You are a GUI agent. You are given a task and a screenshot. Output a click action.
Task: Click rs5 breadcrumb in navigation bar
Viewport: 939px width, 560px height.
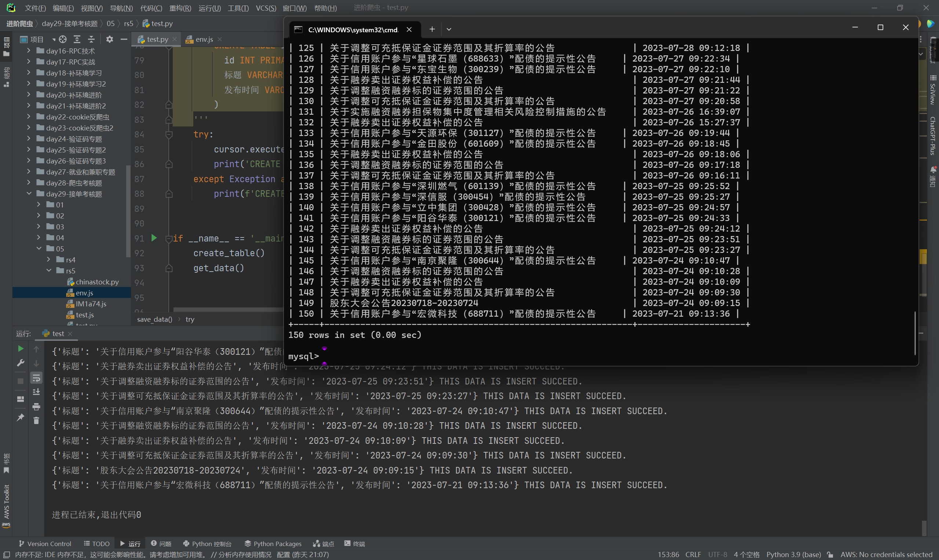(x=128, y=23)
